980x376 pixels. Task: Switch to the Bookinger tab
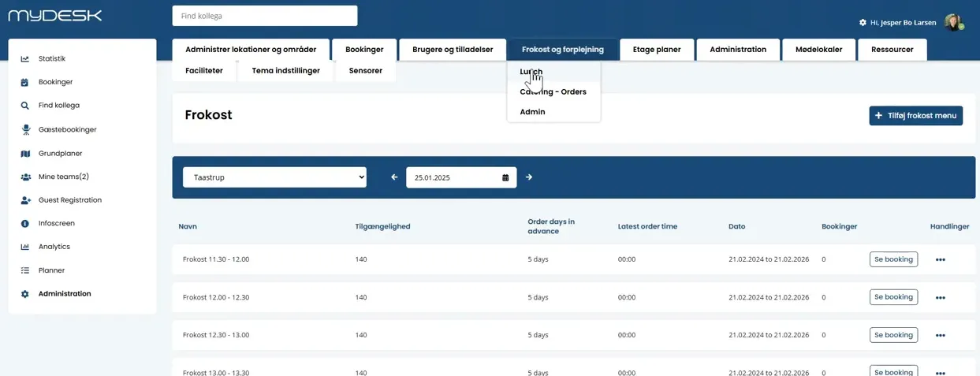point(364,50)
